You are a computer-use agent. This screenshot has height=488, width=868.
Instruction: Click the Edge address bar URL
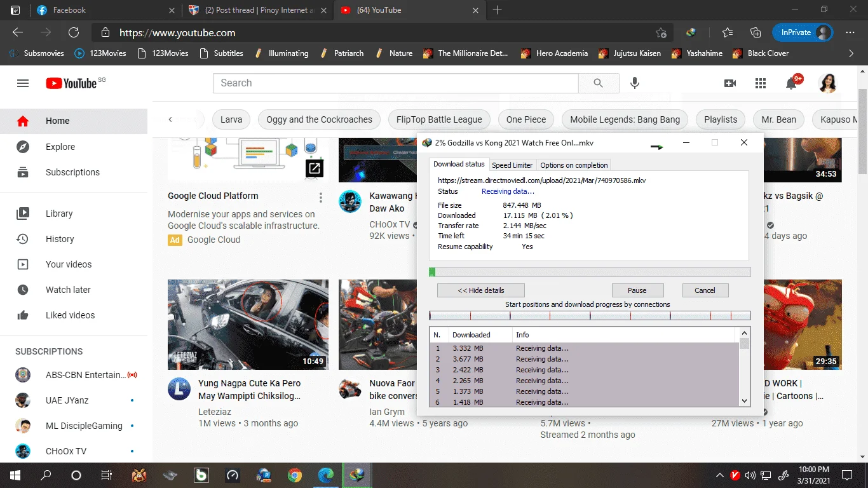(177, 32)
